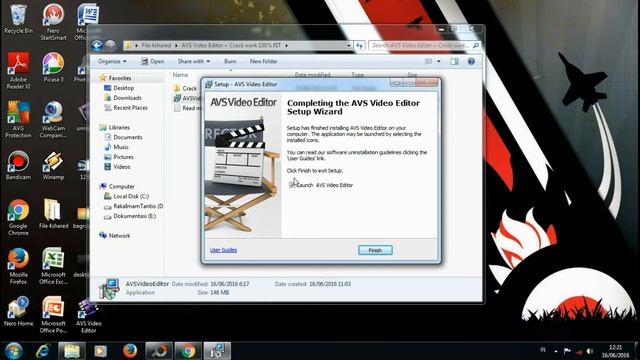Open AVS Video Editor desktop shortcut
The image size is (640, 360).
click(x=89, y=316)
